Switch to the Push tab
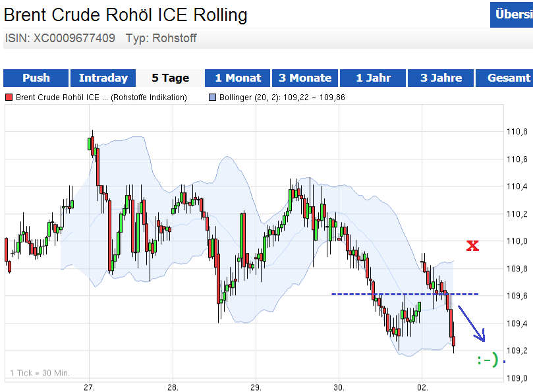This screenshot has height=392, width=533. pyautogui.click(x=36, y=78)
